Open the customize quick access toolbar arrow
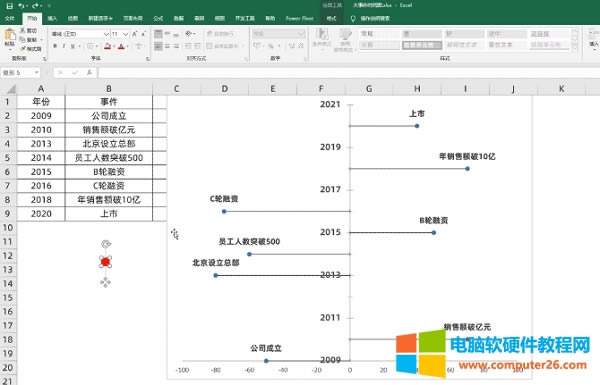Viewport: 600px width, 385px height. pyautogui.click(x=49, y=6)
